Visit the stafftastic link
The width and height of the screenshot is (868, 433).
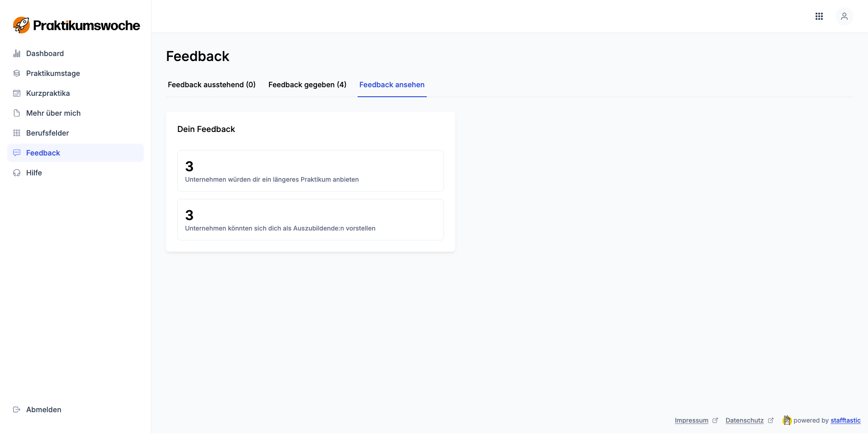845,420
